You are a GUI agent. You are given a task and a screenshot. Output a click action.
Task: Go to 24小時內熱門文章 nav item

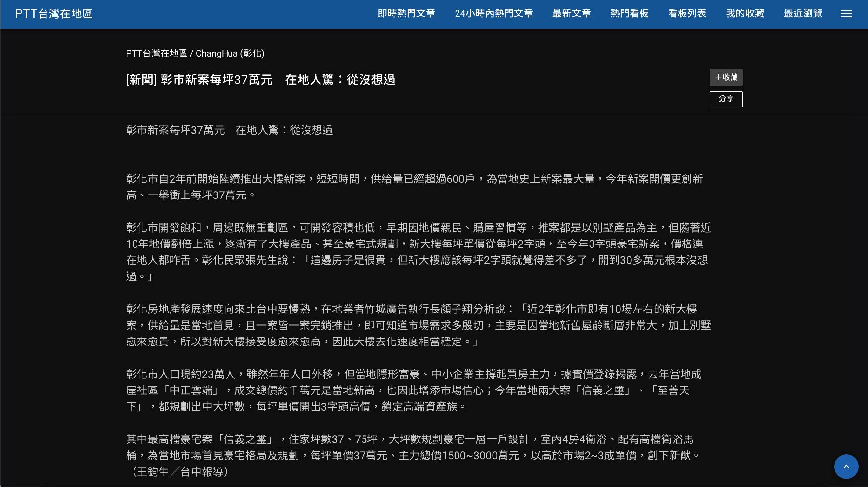[494, 14]
